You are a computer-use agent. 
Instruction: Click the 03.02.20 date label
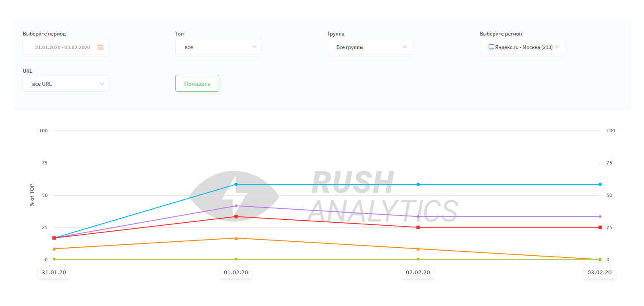(x=600, y=273)
